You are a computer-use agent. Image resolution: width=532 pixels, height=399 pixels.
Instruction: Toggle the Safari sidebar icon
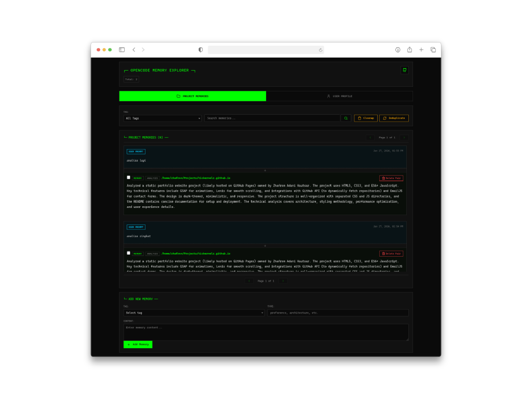122,50
